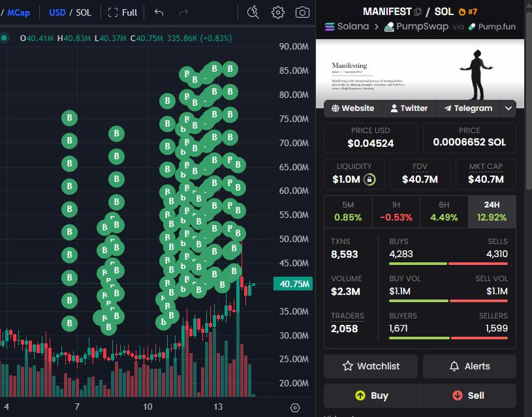Image resolution: width=532 pixels, height=417 pixels.
Task: Open the PumpSwap DEX link
Action: click(x=416, y=27)
